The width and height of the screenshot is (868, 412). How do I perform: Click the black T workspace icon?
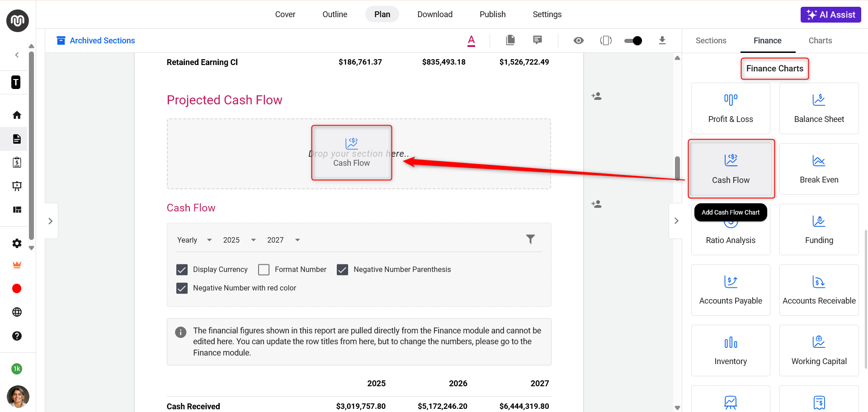coord(16,82)
